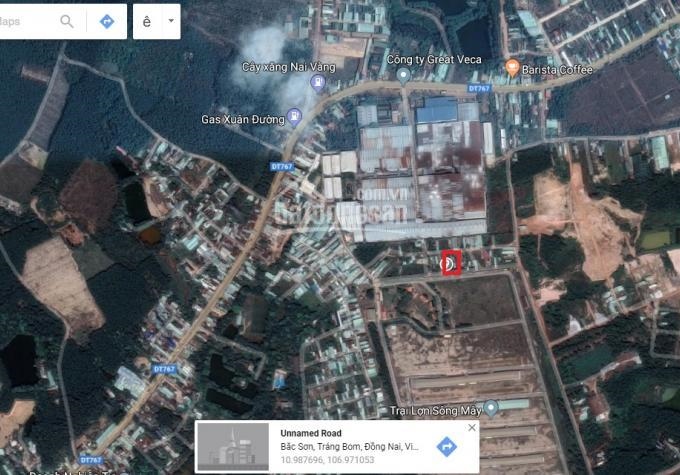Open the Barista Coffee place marker
The width and height of the screenshot is (680, 475).
512,68
